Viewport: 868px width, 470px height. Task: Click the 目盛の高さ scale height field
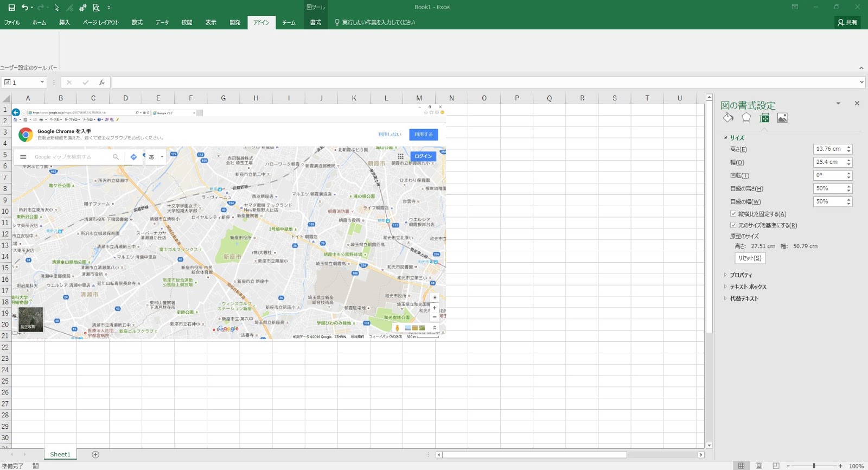(829, 188)
